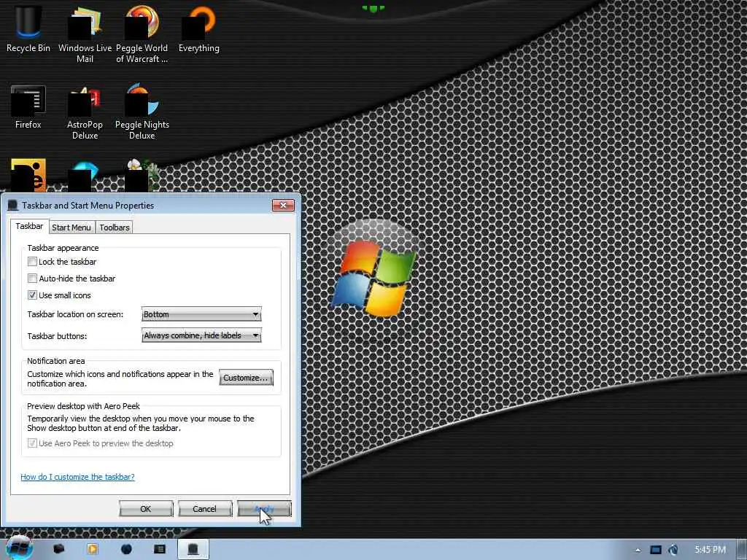The image size is (747, 560).
Task: Close Taskbar and Start Menu Properties dialog
Action: pyautogui.click(x=283, y=205)
